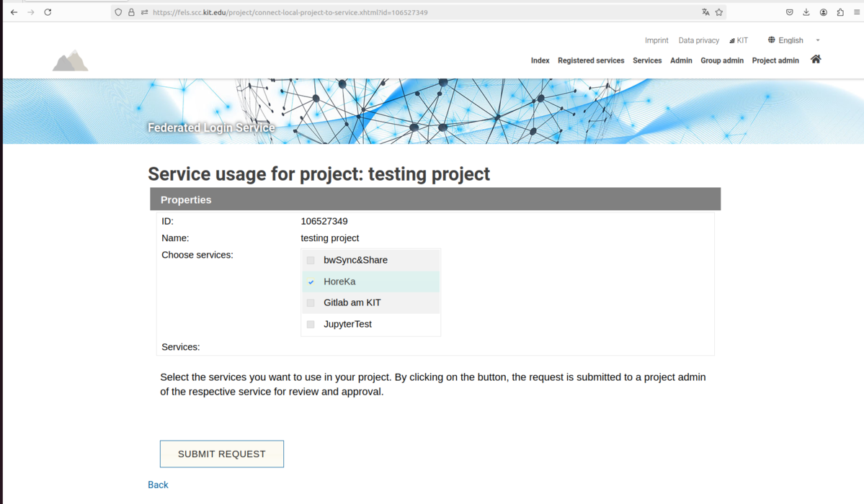The image size is (864, 504).
Task: Expand the English language dropdown
Action: pos(794,40)
